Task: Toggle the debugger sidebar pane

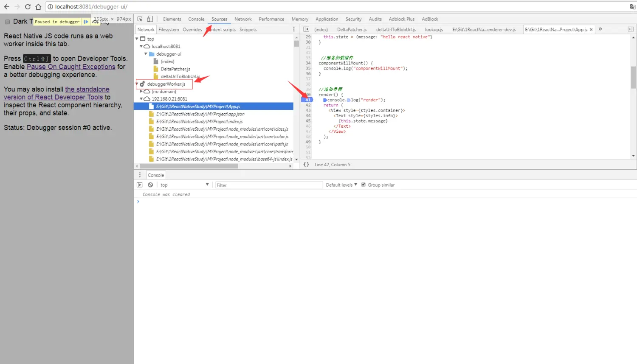Action: (631, 29)
